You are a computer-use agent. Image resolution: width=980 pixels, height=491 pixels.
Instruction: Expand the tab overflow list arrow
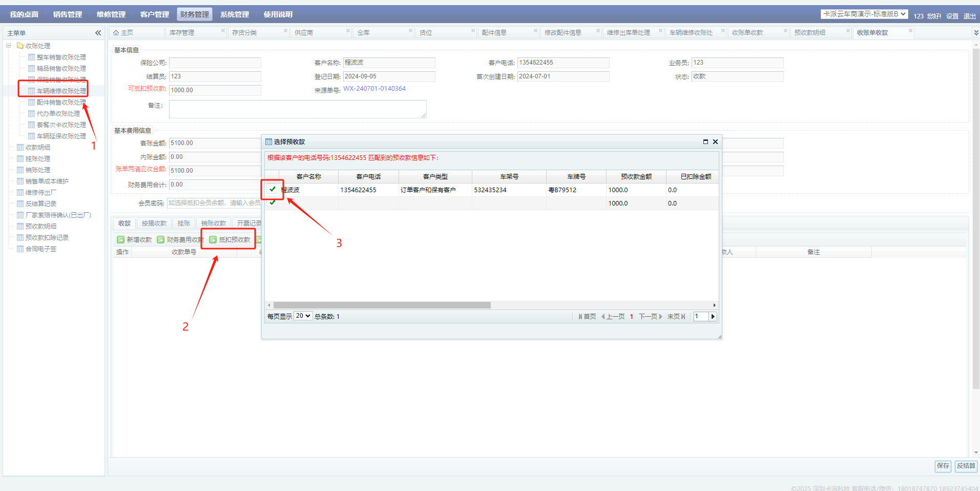pos(975,33)
